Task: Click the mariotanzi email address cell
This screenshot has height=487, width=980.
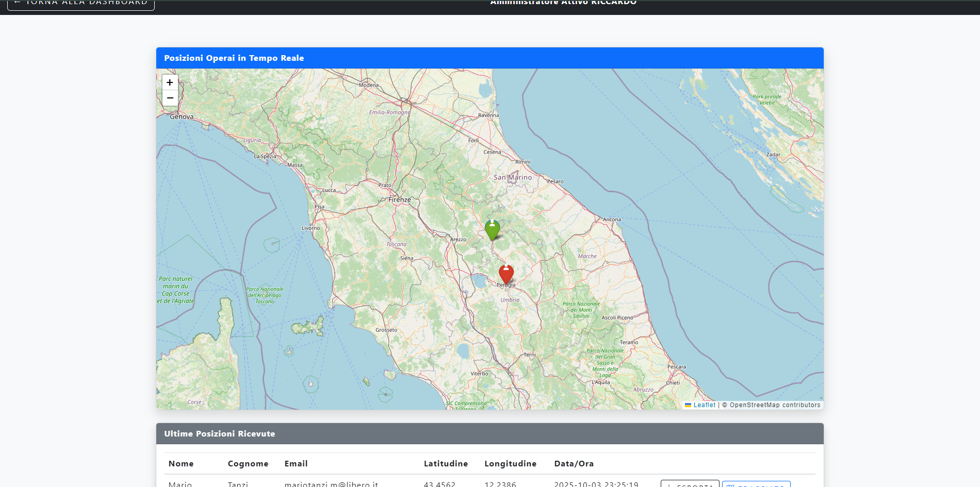Action: coord(331,484)
